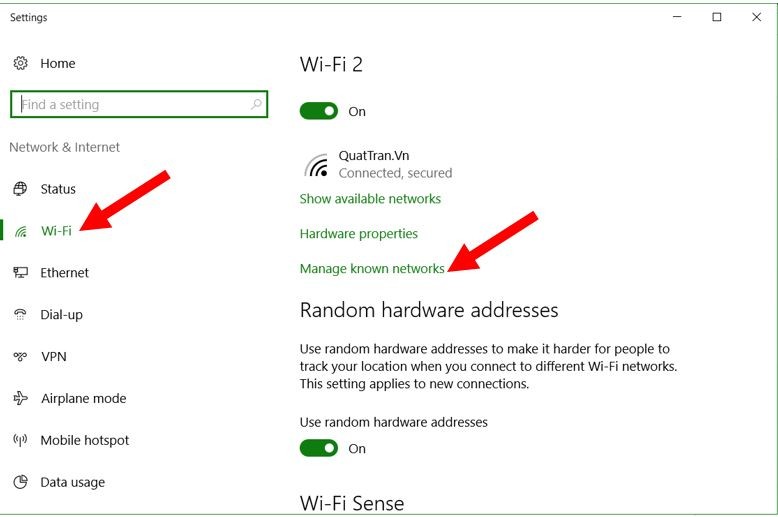This screenshot has height=517, width=778.
Task: Click the VPN icon in sidebar
Action: tap(20, 357)
